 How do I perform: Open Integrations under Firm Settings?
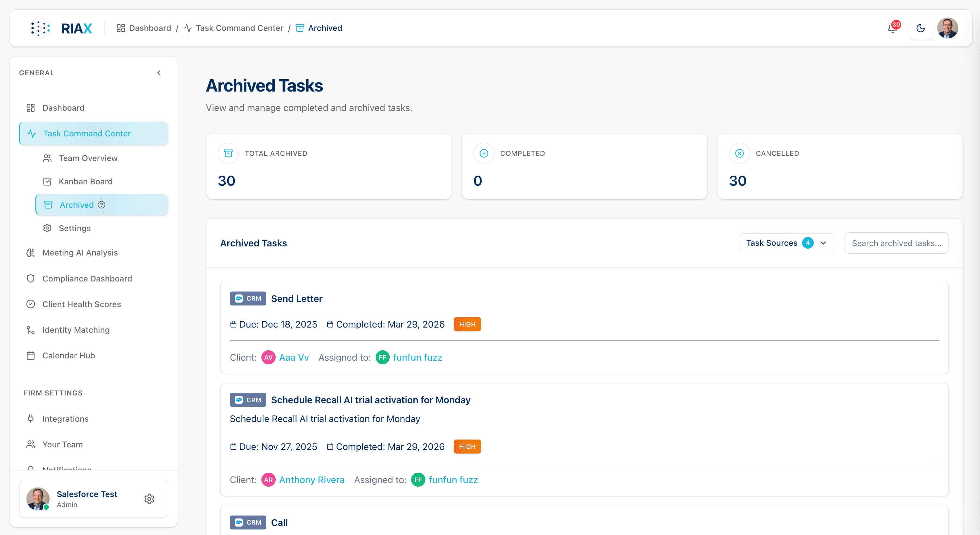[x=94, y=419]
